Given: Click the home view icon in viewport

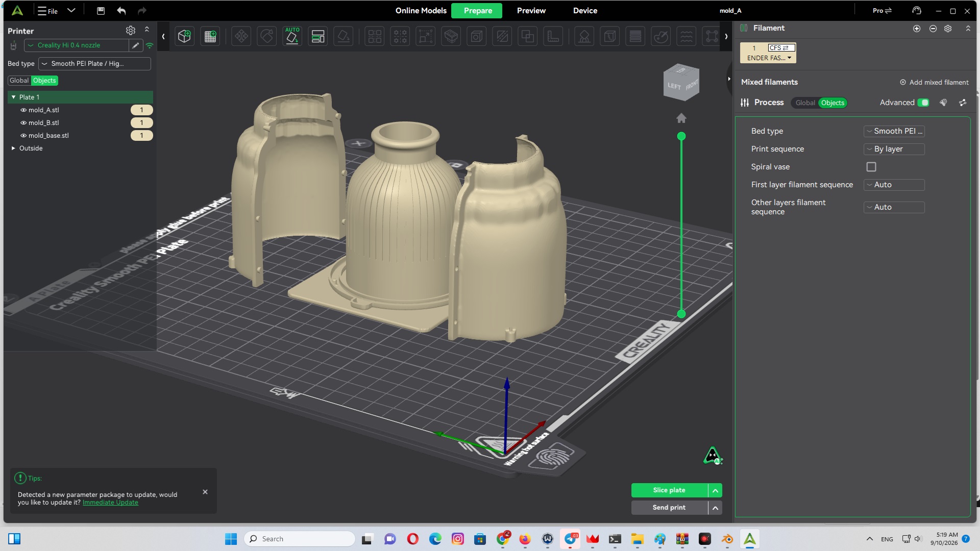Looking at the screenshot, I should click(681, 118).
